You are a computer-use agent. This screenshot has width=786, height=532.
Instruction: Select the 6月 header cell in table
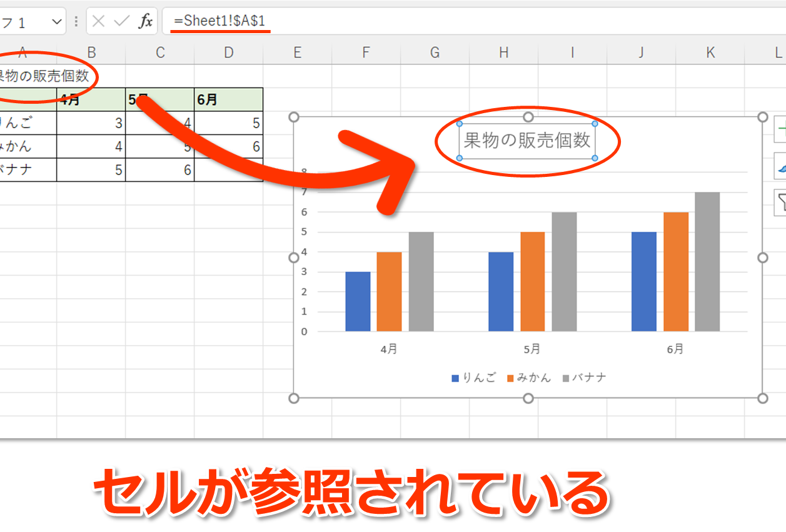point(228,99)
